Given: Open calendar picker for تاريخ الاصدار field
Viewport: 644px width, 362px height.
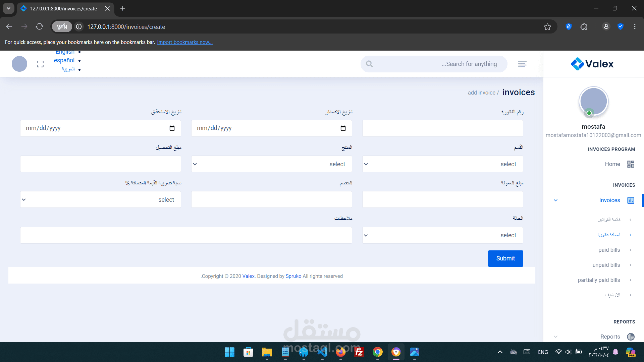Looking at the screenshot, I should click(343, 128).
